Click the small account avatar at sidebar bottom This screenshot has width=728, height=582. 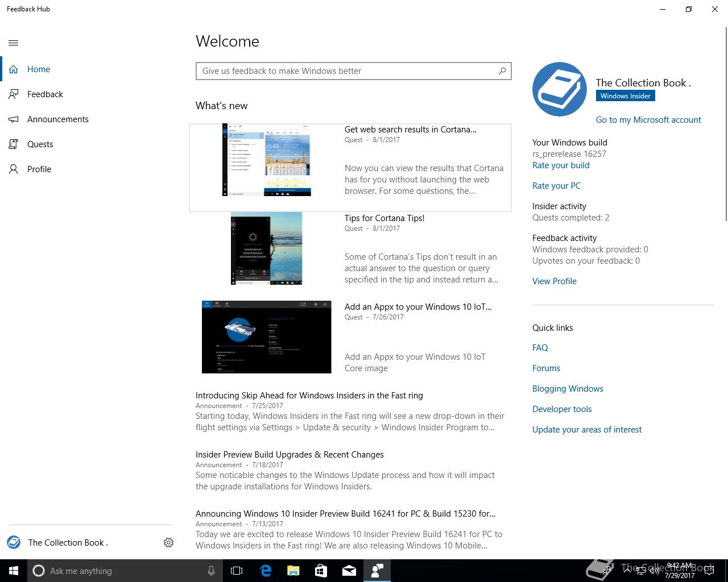pyautogui.click(x=14, y=542)
